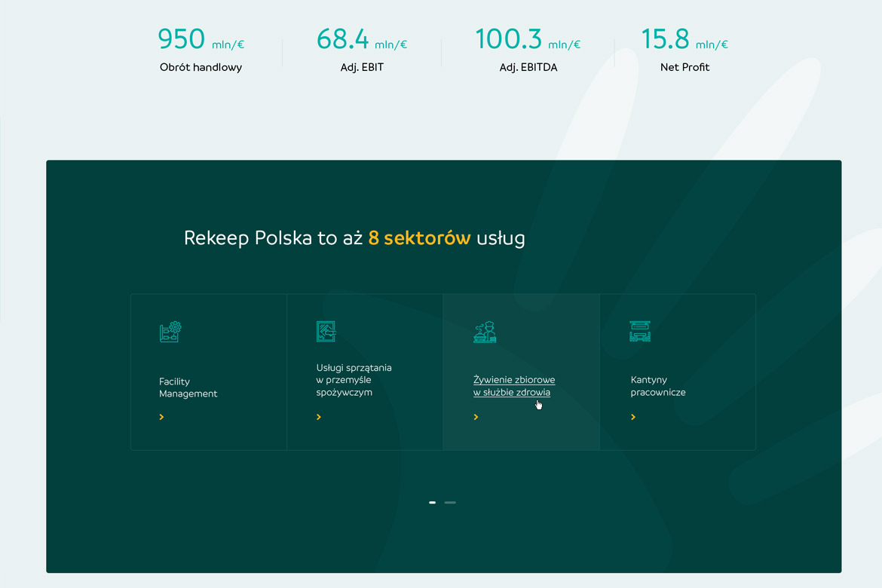Click the Facility Management gear icon

(x=170, y=332)
